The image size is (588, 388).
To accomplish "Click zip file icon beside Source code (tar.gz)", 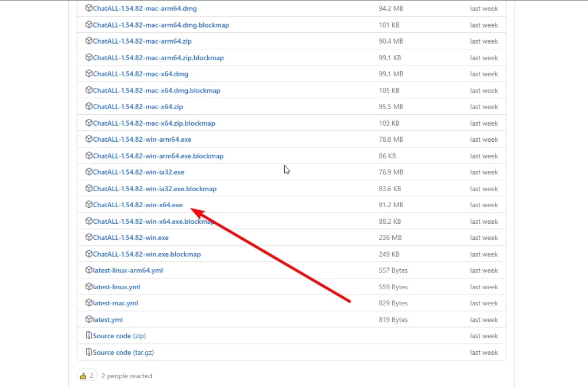I will pos(89,352).
